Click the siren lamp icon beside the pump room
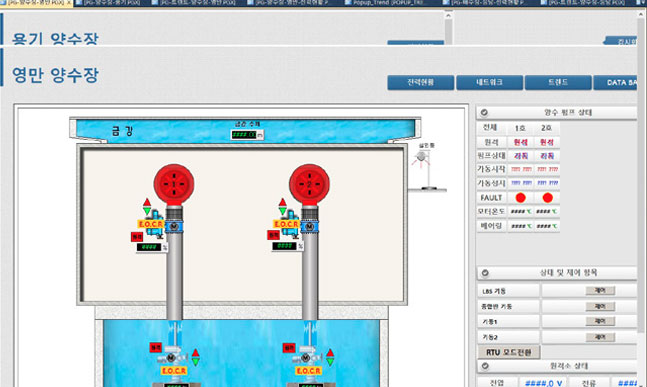Viewport: 647px width, 387px height. (x=421, y=157)
